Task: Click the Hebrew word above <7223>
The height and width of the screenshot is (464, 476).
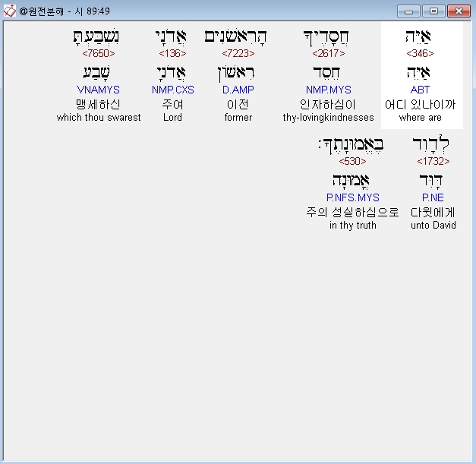Action: (236, 37)
